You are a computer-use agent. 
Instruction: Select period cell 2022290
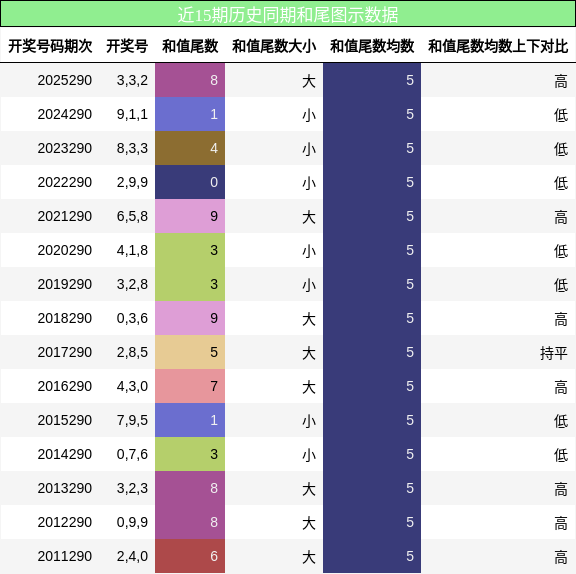click(x=65, y=182)
